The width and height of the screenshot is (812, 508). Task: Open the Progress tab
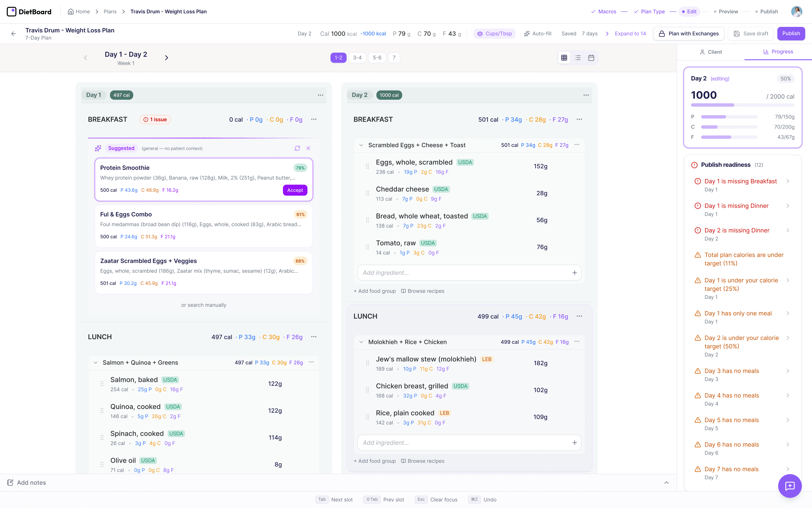tap(778, 52)
